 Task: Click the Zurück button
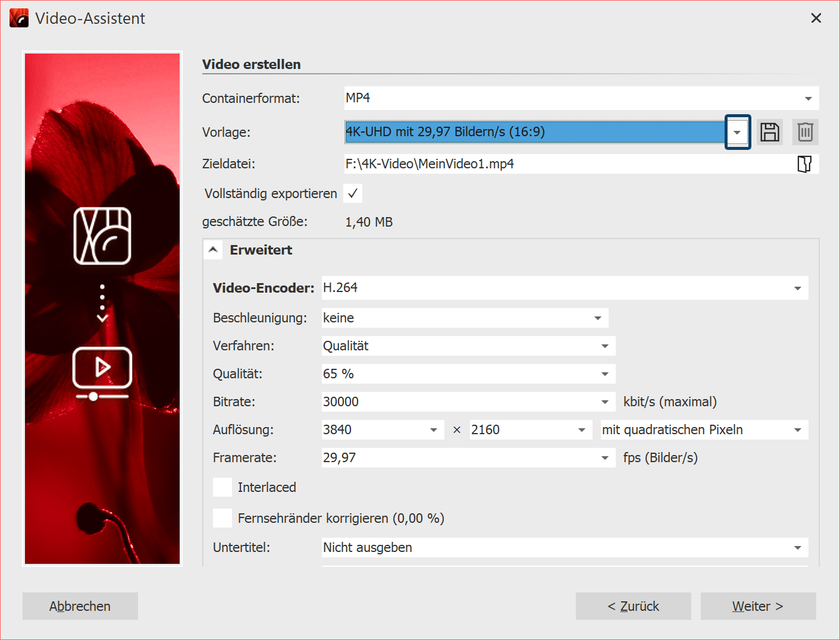point(633,606)
